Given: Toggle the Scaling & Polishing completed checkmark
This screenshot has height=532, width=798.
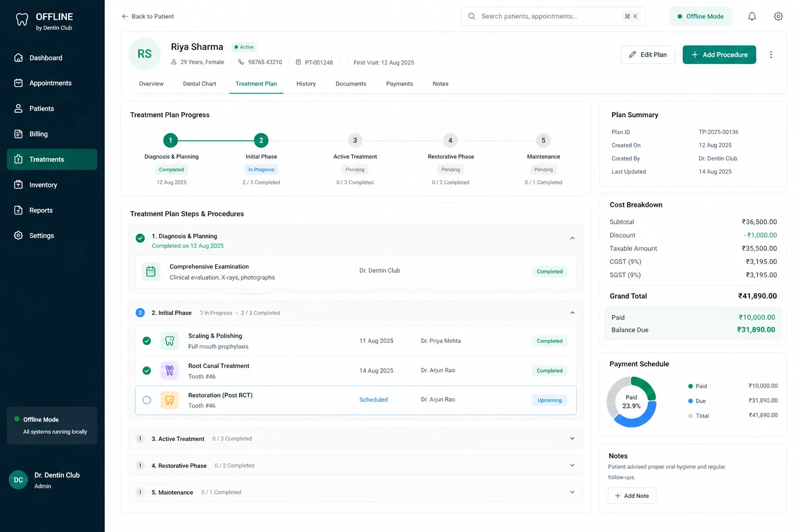Looking at the screenshot, I should tap(147, 341).
